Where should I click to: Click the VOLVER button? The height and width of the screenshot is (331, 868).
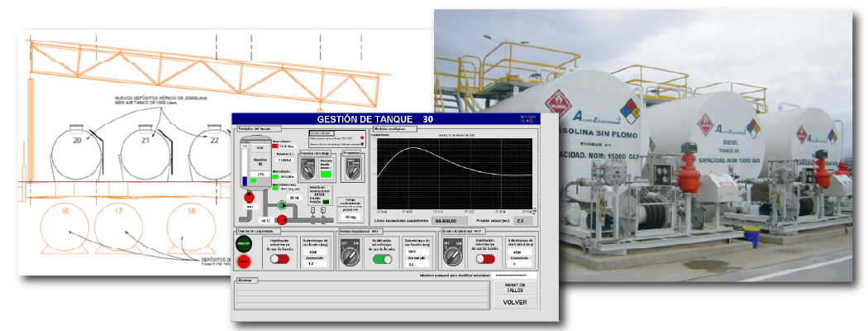pos(514,303)
